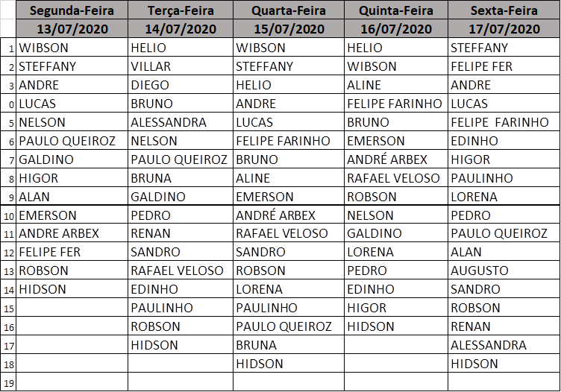Click ANDRÉ ARBEX in Quinta-Feira column
Screen dimensions: 561x392
(396, 159)
